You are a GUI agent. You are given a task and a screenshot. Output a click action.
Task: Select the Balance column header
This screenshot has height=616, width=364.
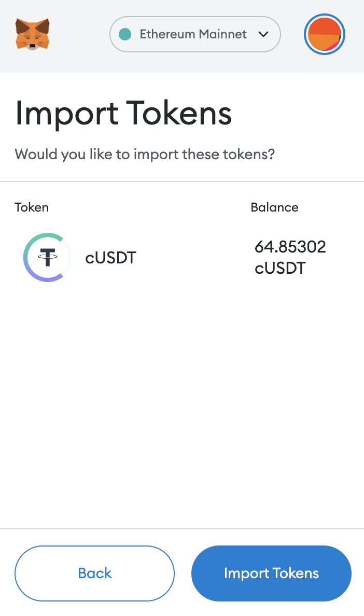274,207
